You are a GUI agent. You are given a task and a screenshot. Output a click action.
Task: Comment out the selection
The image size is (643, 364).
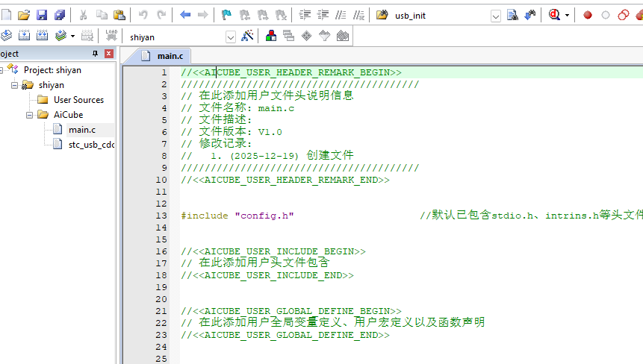(x=341, y=15)
